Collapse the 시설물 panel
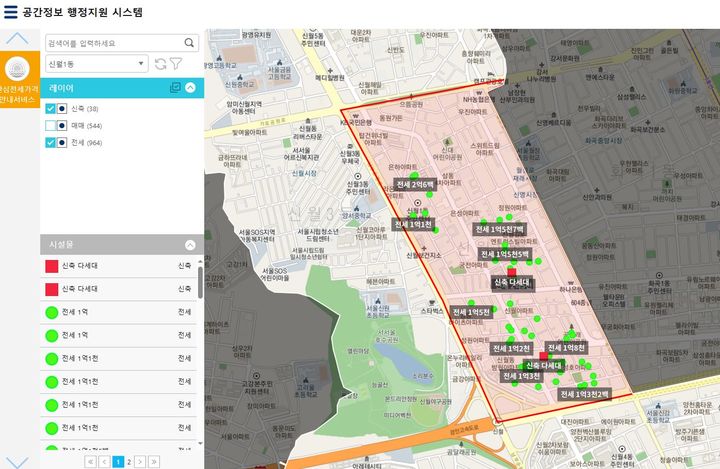720x469 pixels. 190,245
